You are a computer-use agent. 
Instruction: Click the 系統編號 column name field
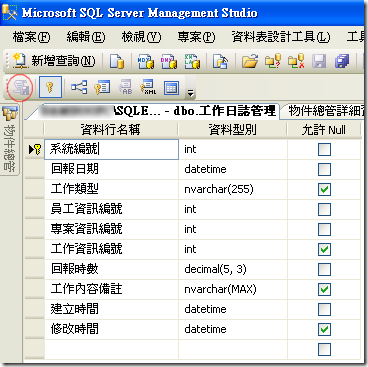click(111, 149)
